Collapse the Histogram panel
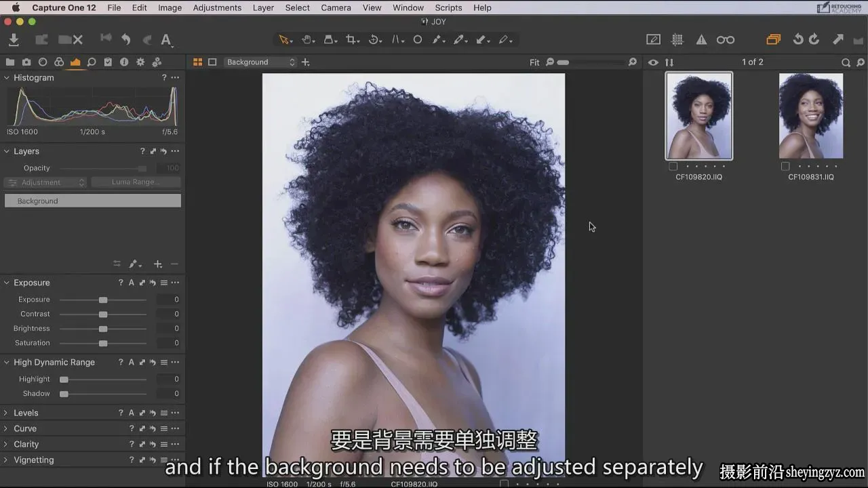 (x=7, y=78)
